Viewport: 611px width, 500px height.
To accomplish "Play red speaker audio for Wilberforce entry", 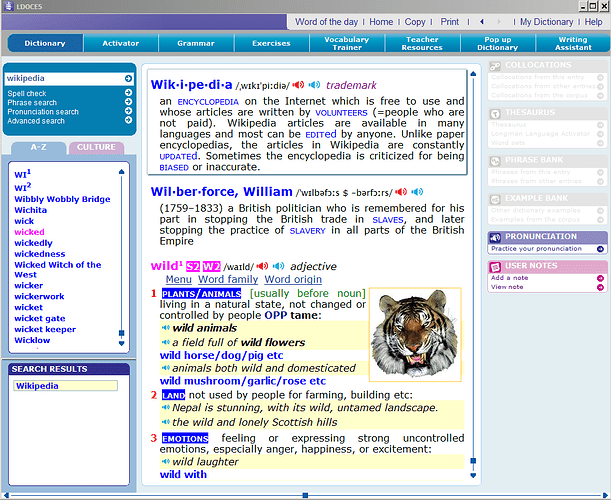I will 402,191.
